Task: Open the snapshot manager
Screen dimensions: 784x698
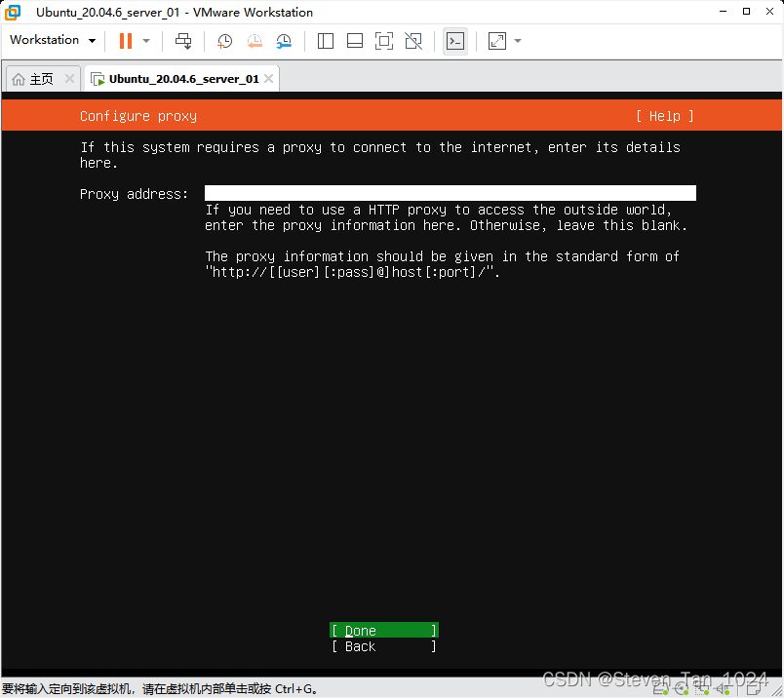Action: [284, 41]
